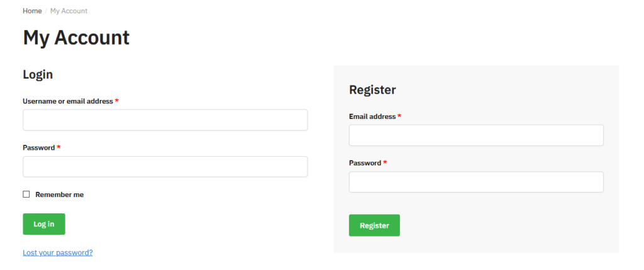Focus the Username or email address field
The image size is (644, 270).
point(165,120)
